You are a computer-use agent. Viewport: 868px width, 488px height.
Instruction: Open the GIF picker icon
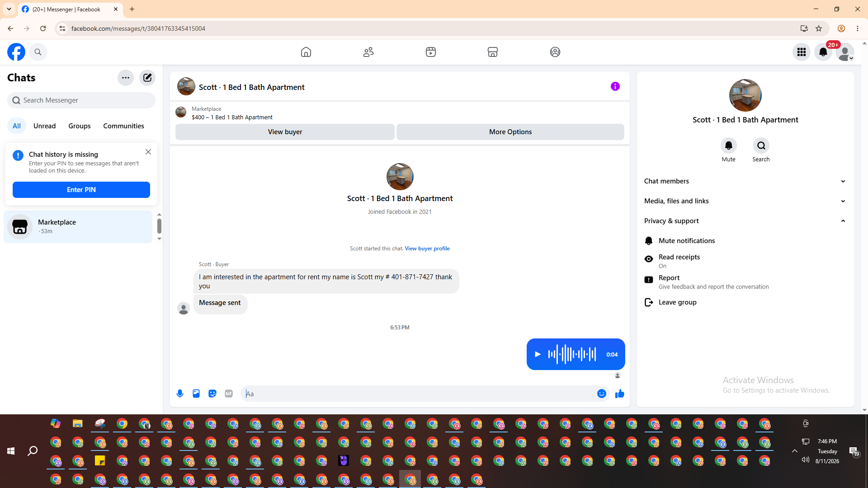point(229,394)
